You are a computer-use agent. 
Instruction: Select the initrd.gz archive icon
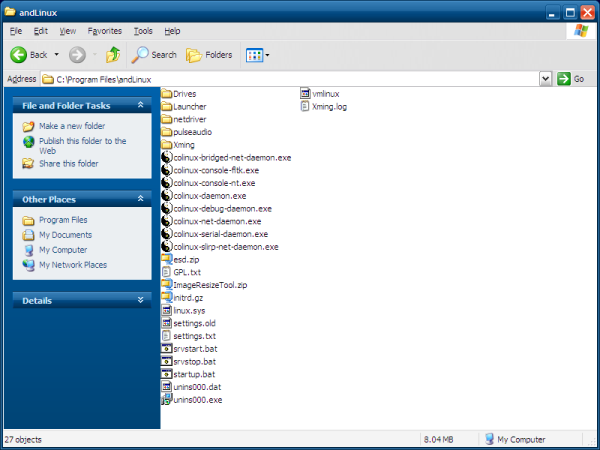166,297
